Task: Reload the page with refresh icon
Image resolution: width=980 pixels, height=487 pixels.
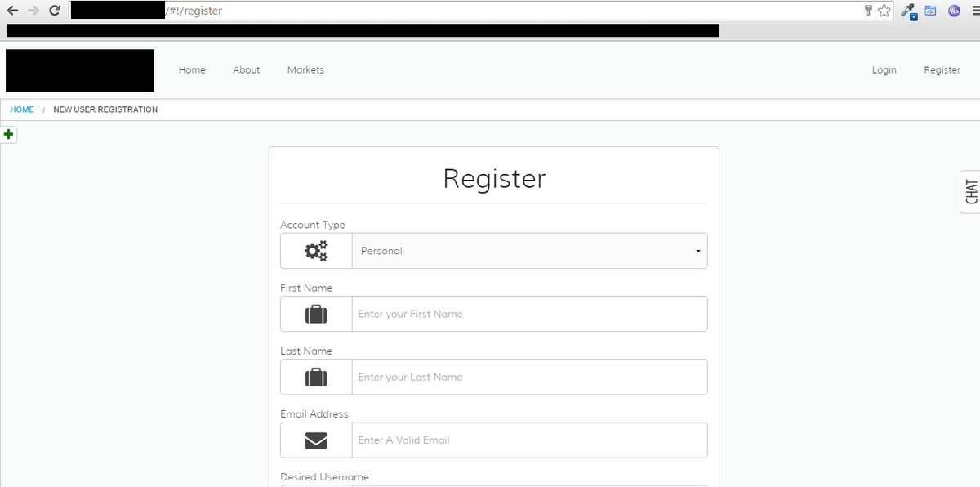Action: pos(55,11)
